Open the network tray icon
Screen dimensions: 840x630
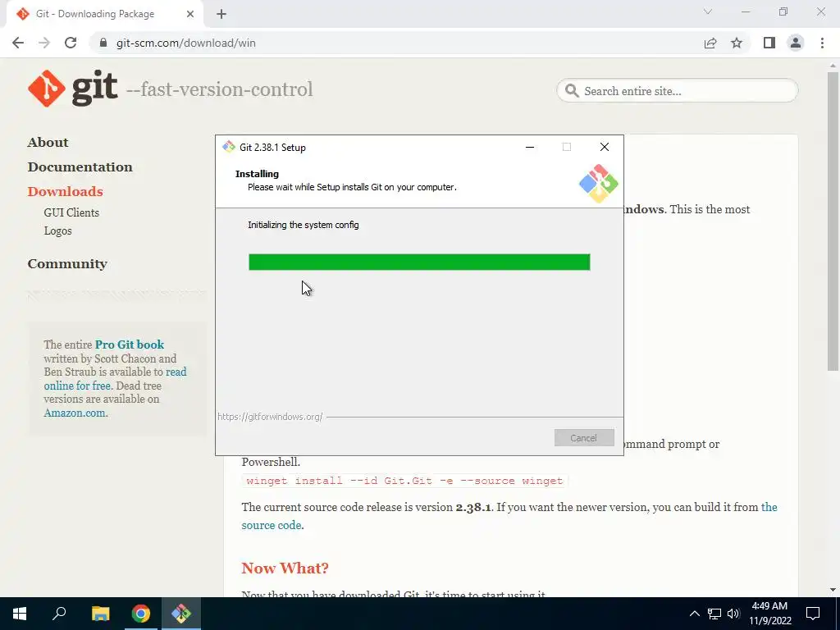pyautogui.click(x=714, y=614)
